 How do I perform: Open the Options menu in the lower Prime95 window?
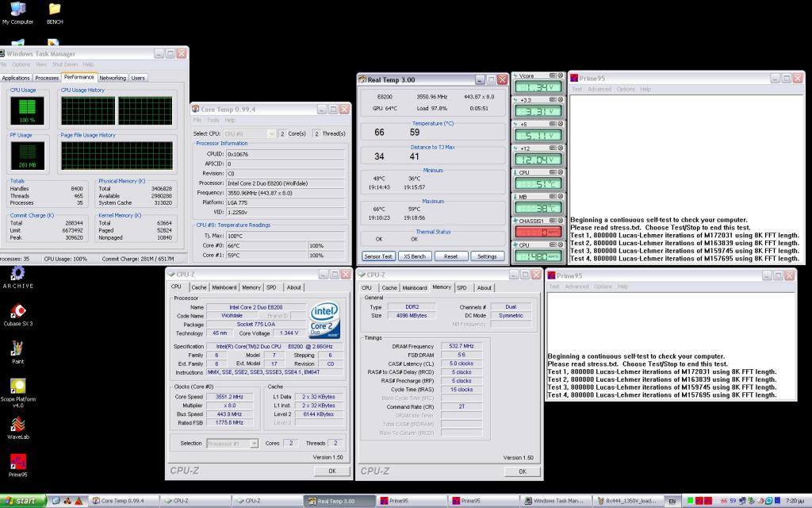click(603, 286)
